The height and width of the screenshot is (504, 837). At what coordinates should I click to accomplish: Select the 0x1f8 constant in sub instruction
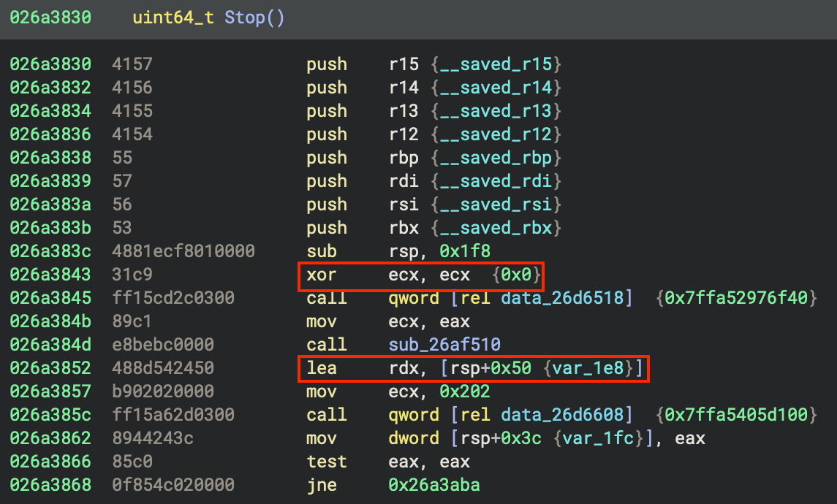coord(465,251)
